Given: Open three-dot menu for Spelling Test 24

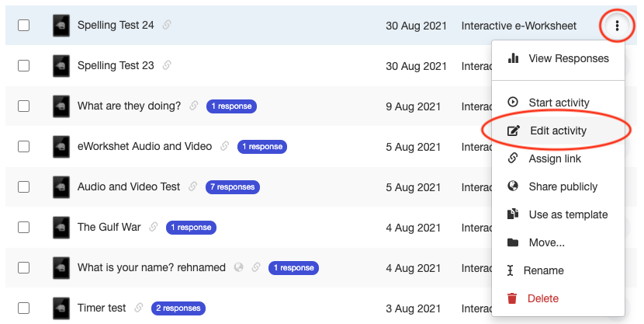Looking at the screenshot, I should pos(617,26).
